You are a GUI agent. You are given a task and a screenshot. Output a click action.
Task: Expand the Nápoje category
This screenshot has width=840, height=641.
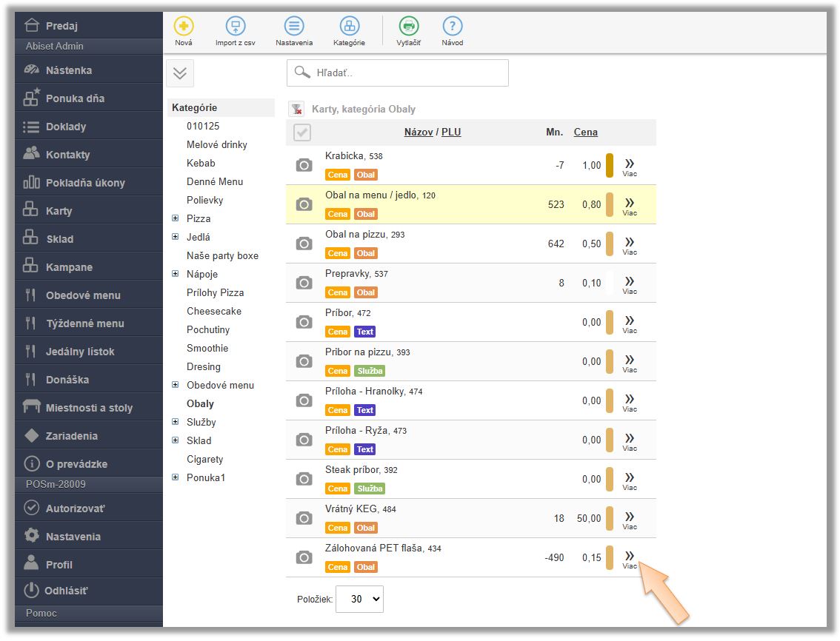tap(176, 274)
